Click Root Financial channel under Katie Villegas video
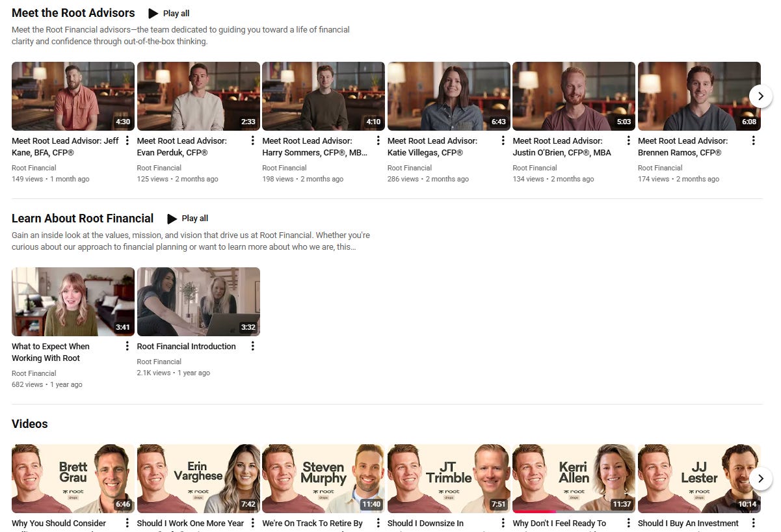Viewport: 781px width, 532px height. click(x=410, y=168)
